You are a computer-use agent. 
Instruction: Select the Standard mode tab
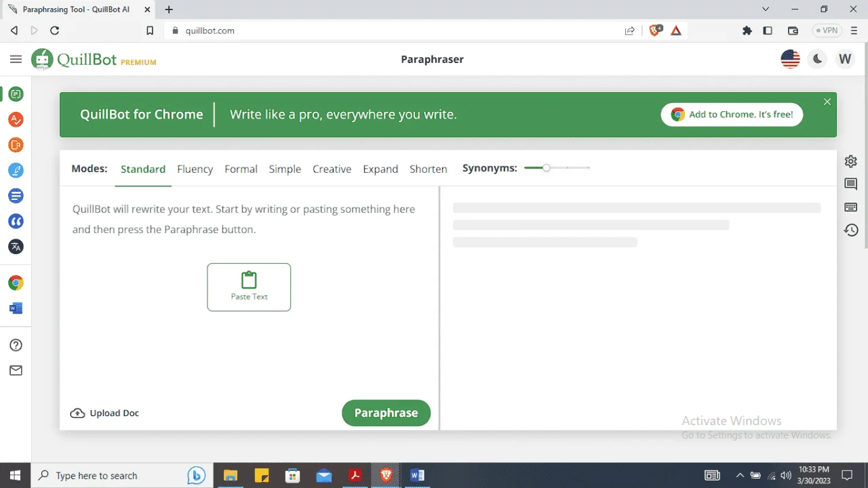click(x=143, y=169)
